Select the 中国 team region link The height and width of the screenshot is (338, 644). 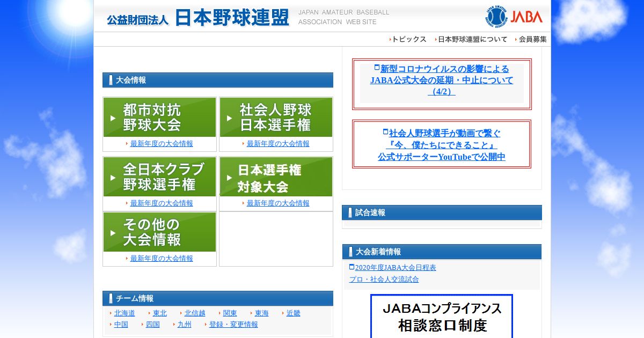(121, 325)
